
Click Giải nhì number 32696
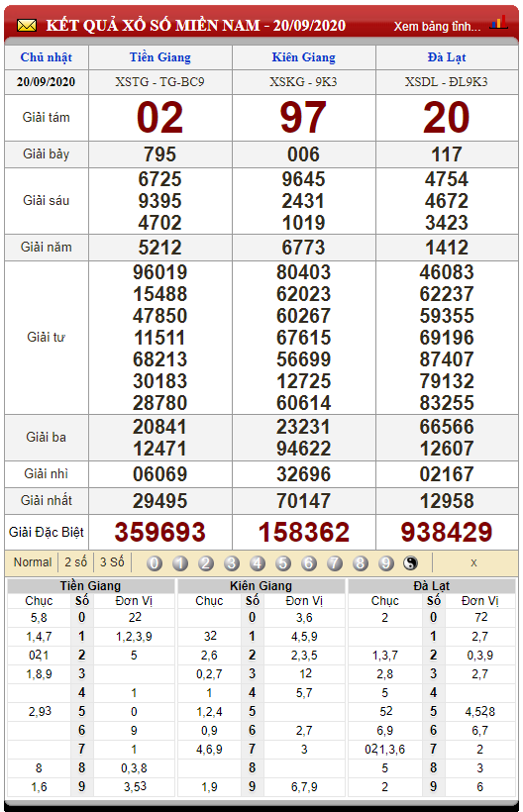(304, 474)
